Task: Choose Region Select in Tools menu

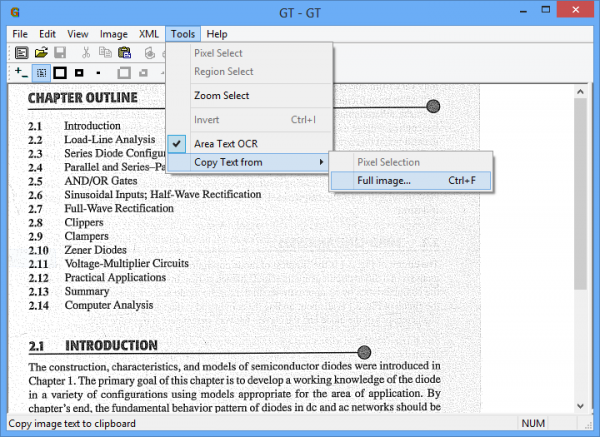Action: (x=249, y=72)
